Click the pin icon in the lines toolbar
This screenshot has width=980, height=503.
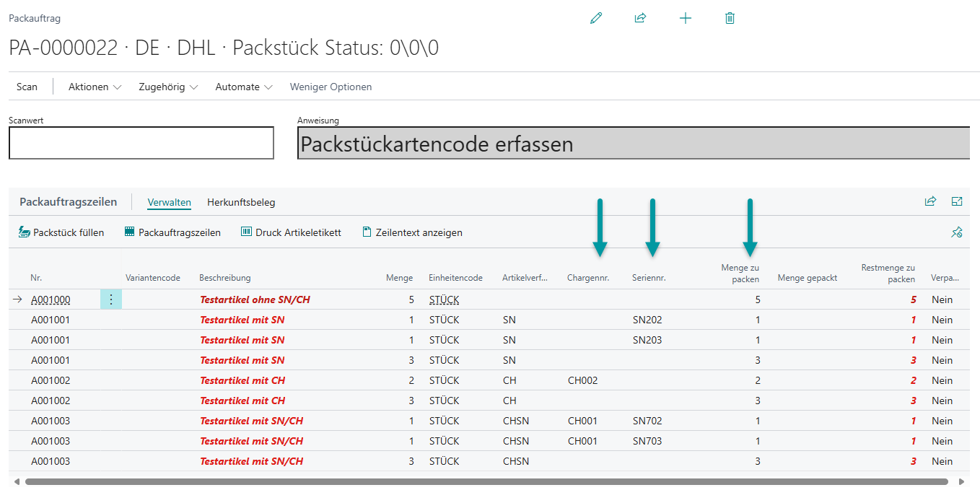click(x=957, y=232)
